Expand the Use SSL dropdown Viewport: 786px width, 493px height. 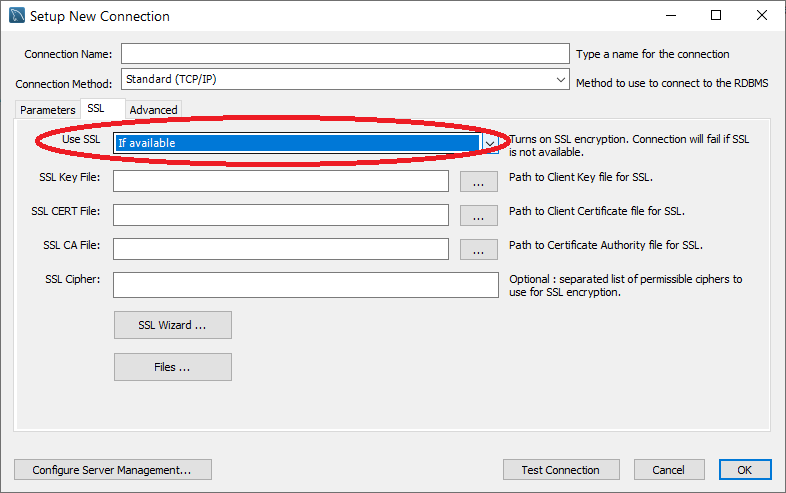pos(490,143)
